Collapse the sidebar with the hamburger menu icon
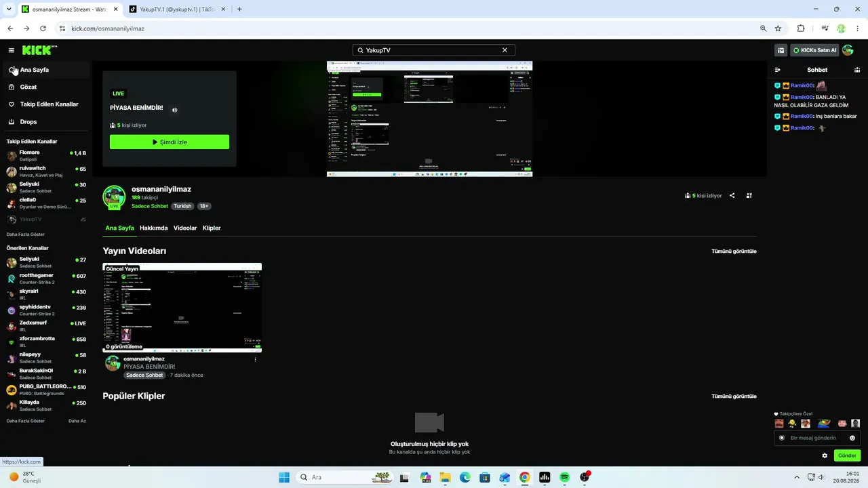Image resolution: width=868 pixels, height=488 pixels. click(12, 50)
